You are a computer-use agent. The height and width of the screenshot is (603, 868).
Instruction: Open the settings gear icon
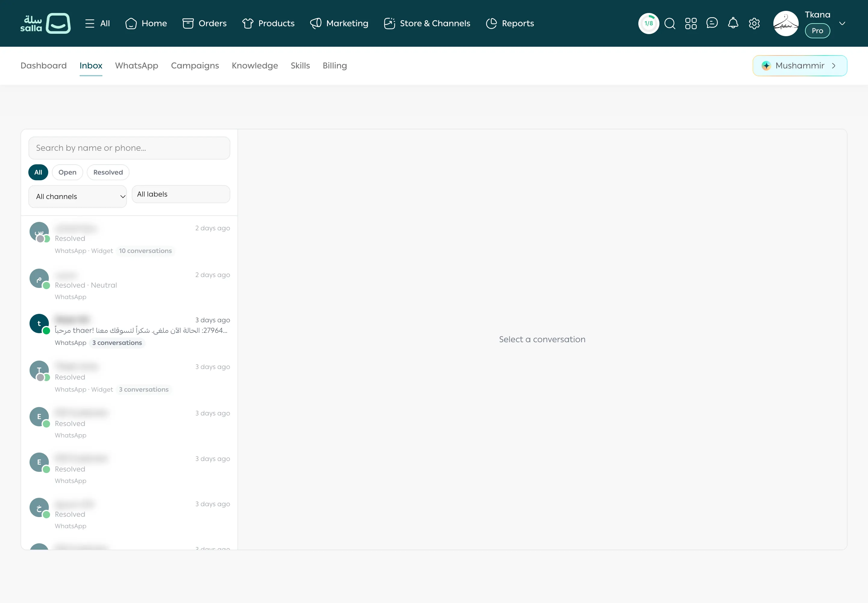point(754,24)
